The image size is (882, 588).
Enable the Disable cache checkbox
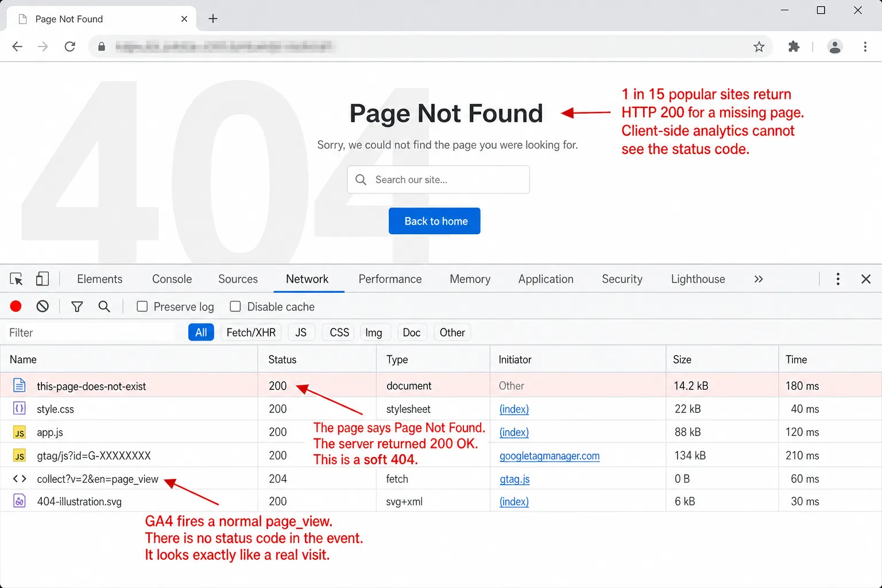(x=235, y=307)
